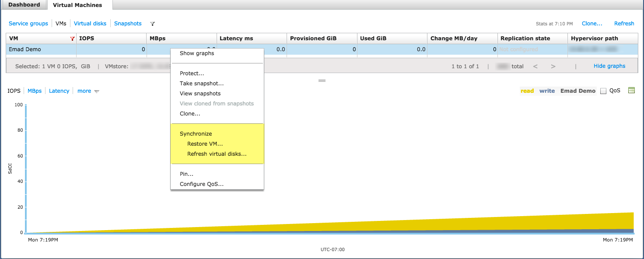Click the red filter icon in VM column header

click(72, 38)
